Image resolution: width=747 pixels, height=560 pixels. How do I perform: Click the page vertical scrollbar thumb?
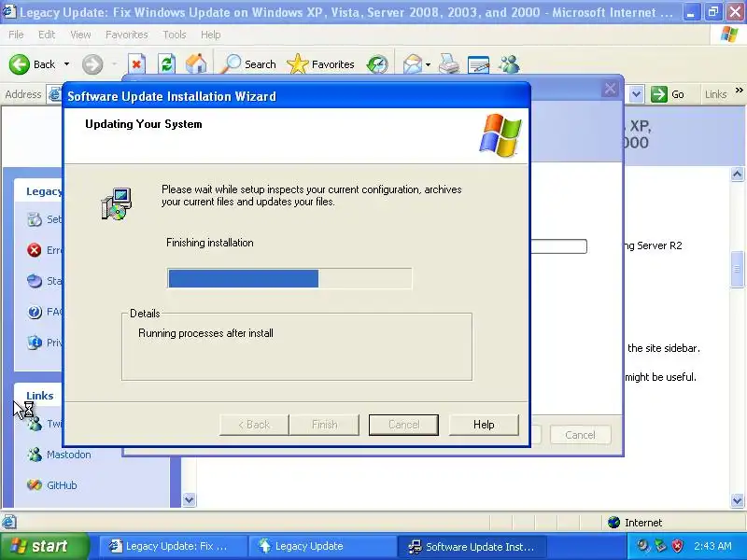[x=737, y=269]
